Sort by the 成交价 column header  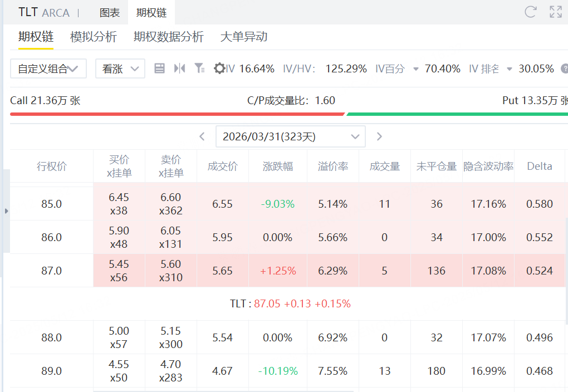223,166
